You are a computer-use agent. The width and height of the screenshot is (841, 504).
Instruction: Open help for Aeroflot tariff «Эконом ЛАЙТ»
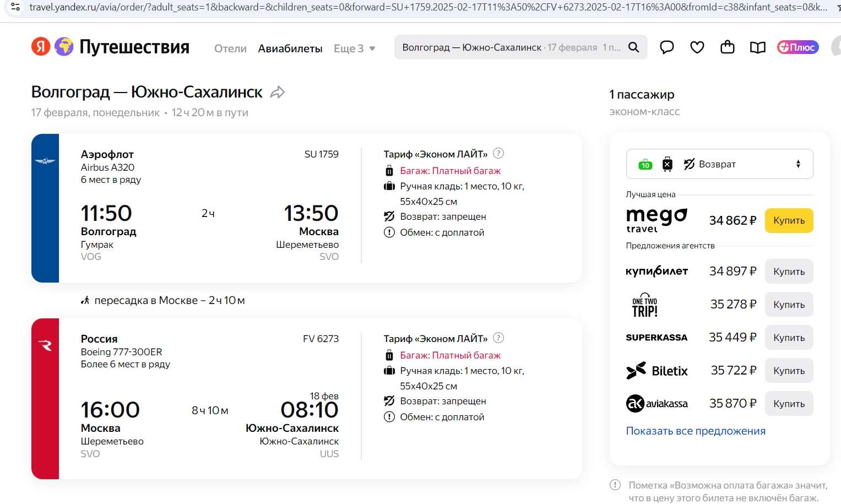pyautogui.click(x=498, y=154)
